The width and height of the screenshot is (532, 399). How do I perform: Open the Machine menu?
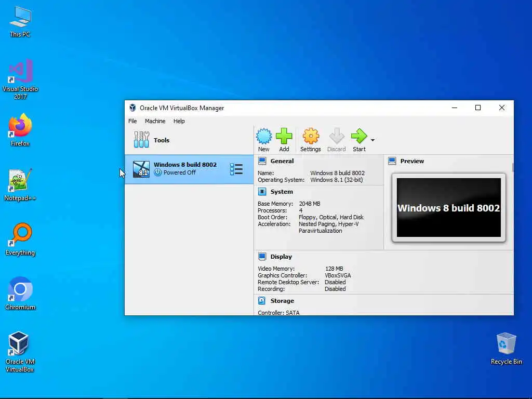click(155, 121)
